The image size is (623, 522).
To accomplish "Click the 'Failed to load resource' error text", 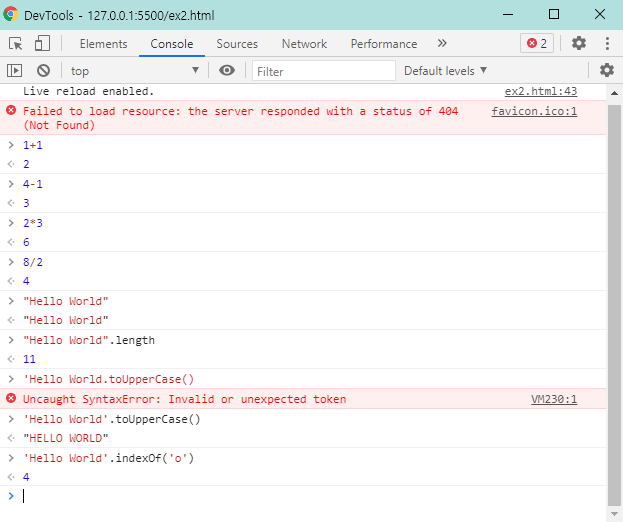I will [240, 118].
